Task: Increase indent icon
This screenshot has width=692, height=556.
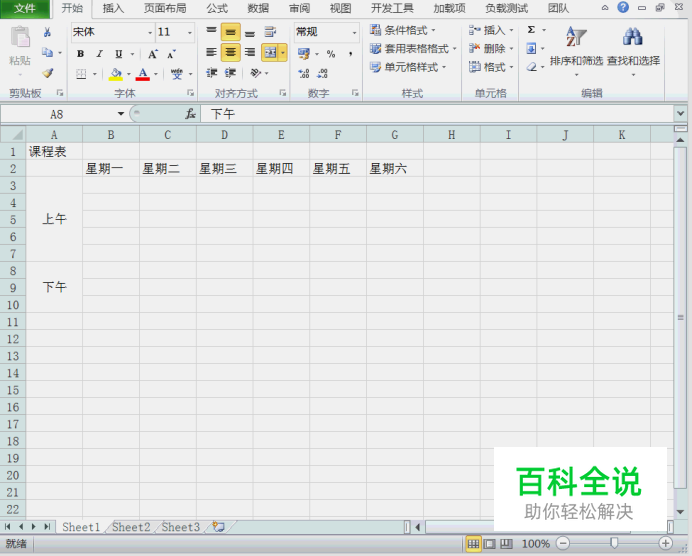Action: tap(230, 73)
